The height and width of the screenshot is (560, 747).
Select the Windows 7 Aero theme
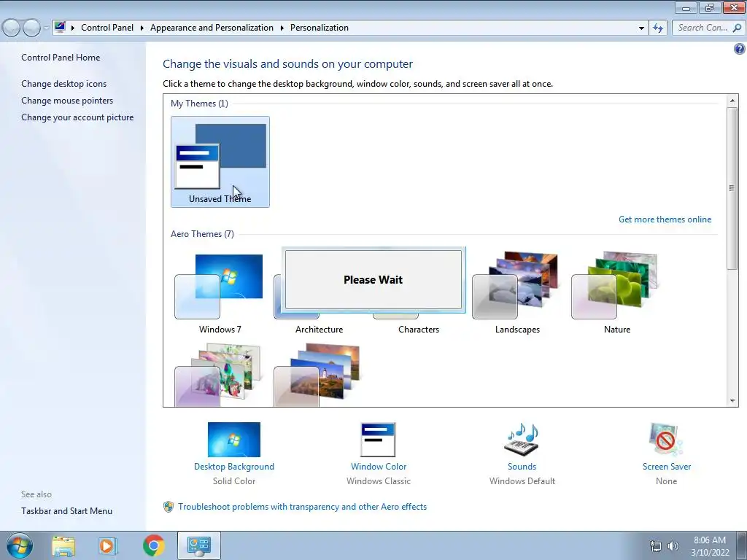220,293
